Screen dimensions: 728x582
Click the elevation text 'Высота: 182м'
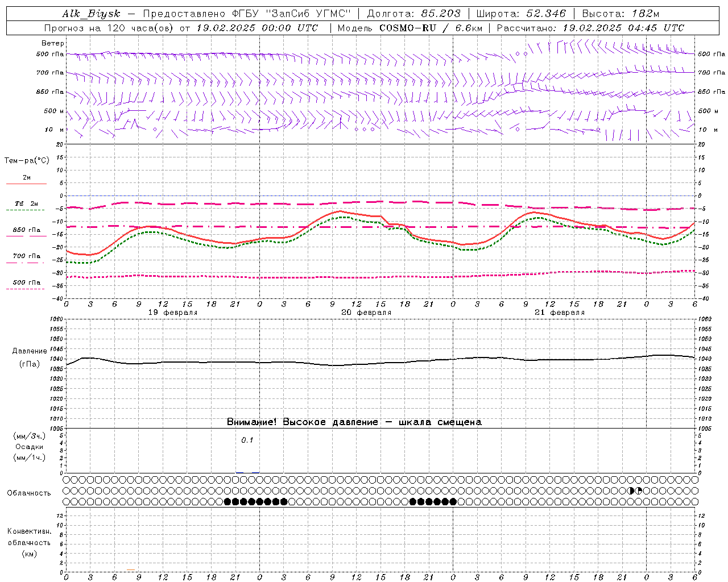pos(621,14)
